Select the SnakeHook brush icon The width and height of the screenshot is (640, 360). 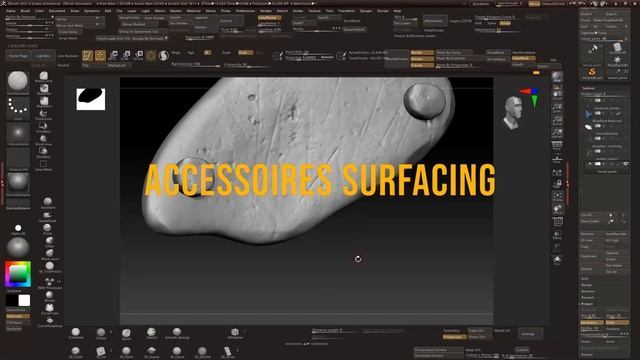click(48, 216)
